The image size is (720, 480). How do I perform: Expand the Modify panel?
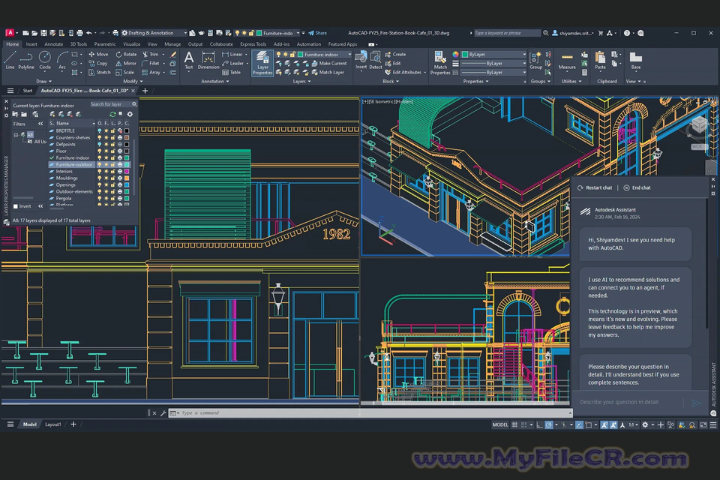(131, 81)
